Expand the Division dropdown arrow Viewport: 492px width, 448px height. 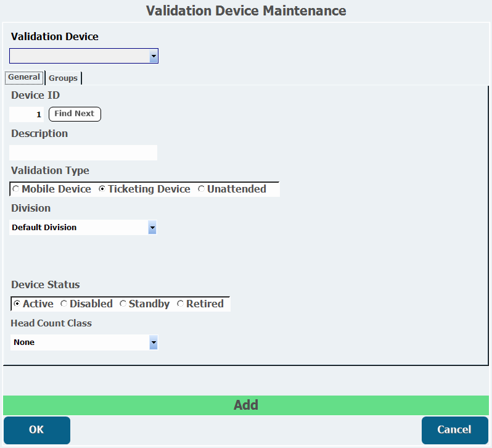click(152, 227)
